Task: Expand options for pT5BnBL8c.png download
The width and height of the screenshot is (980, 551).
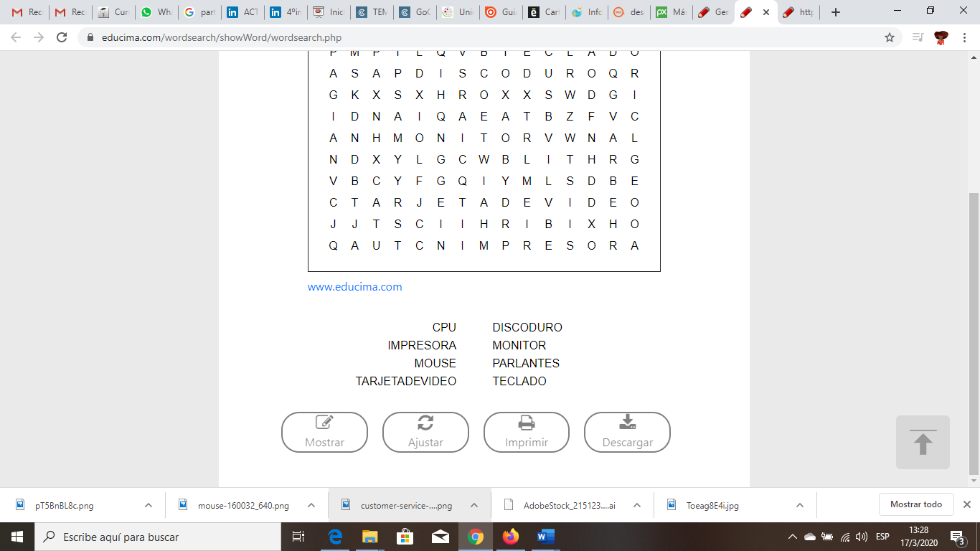Action: coord(149,505)
